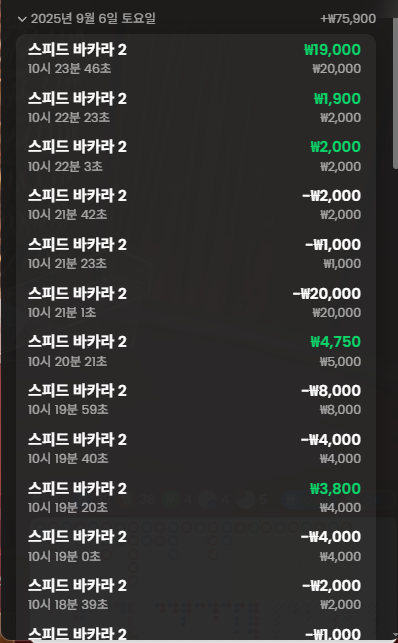This screenshot has height=643, width=398.
Task: Click the +₩75,900 daily total amount
Action: (x=348, y=19)
